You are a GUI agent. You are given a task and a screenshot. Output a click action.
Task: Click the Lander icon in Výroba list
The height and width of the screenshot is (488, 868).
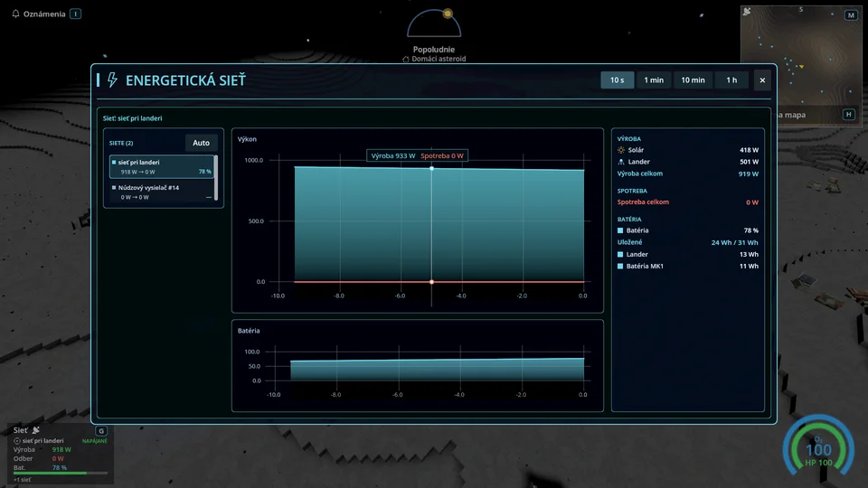pyautogui.click(x=621, y=162)
